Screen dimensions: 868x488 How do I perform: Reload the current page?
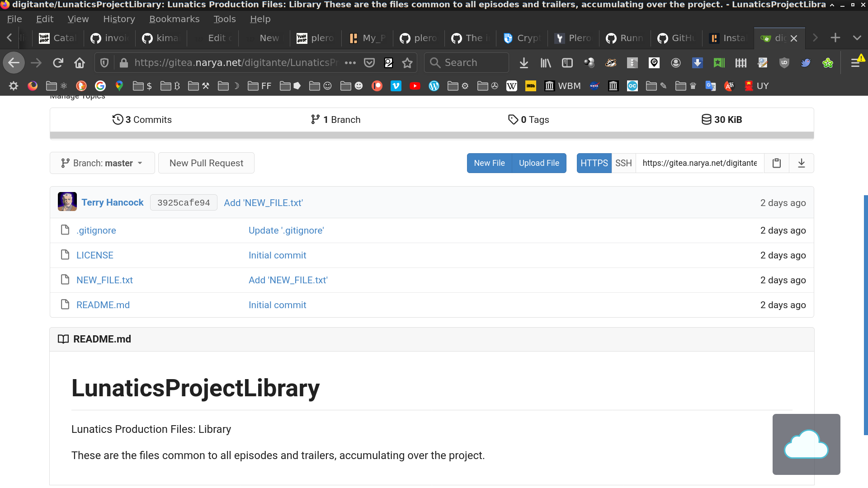[x=58, y=63]
